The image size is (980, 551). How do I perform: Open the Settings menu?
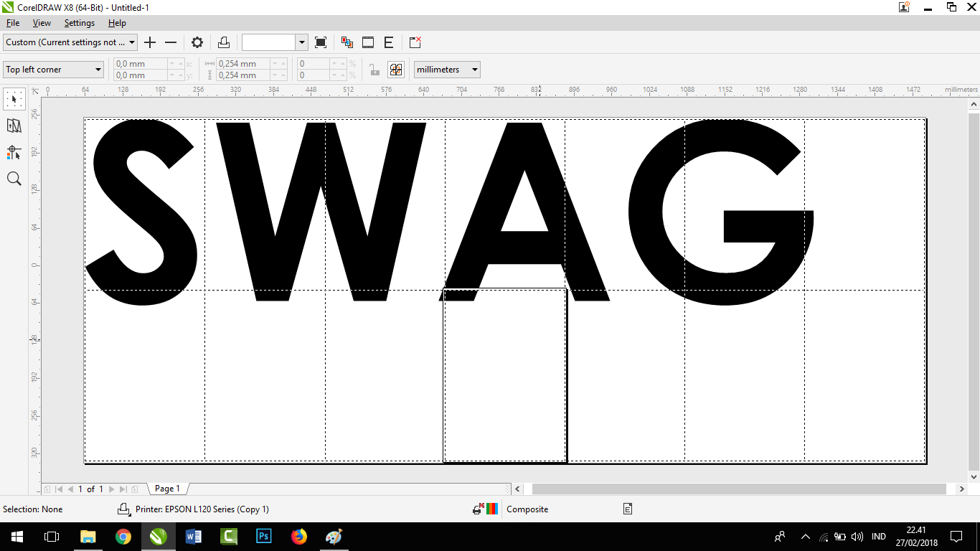point(79,23)
